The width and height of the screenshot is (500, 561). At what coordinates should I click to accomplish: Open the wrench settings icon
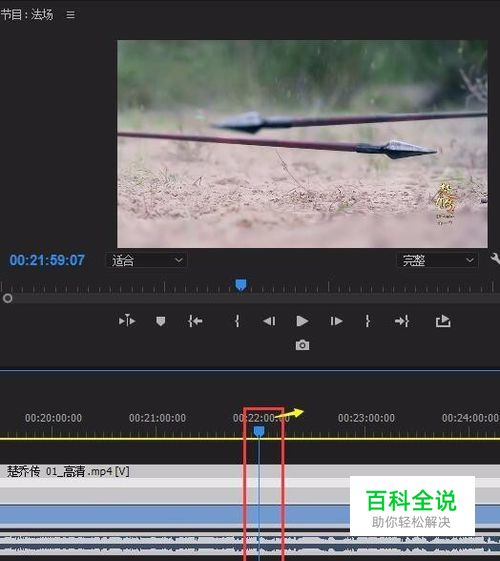(x=495, y=259)
